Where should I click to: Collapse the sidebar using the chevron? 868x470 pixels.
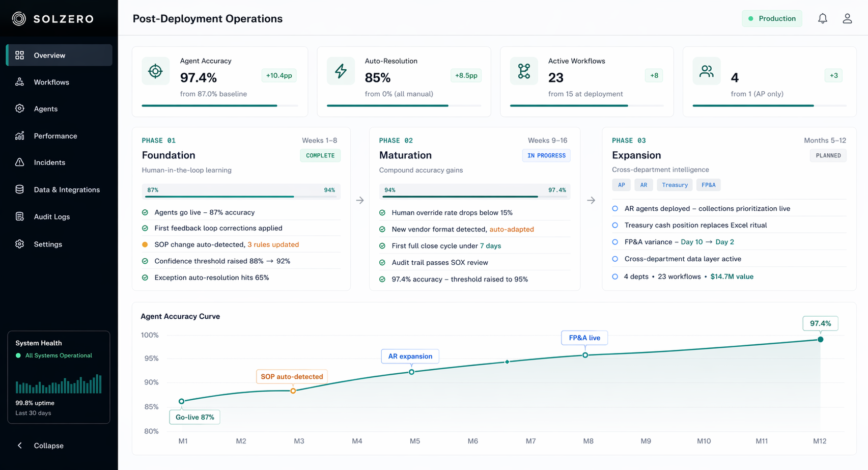(20, 446)
